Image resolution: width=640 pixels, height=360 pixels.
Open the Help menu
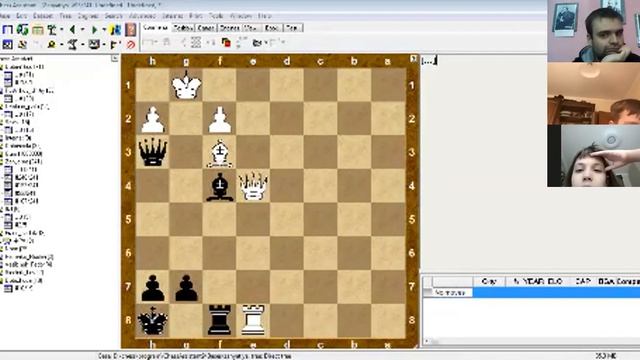click(x=264, y=16)
